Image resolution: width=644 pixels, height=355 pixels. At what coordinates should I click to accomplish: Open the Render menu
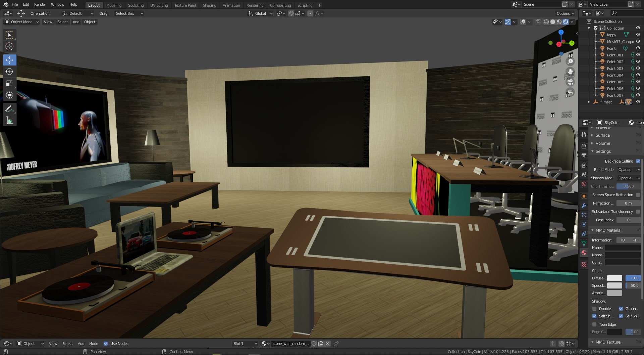[x=40, y=4]
